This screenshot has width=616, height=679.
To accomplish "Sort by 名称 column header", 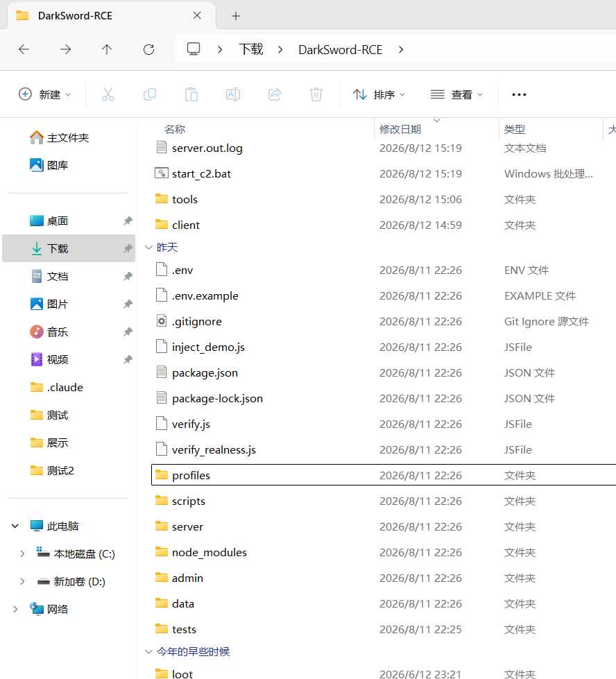I will 175,129.
